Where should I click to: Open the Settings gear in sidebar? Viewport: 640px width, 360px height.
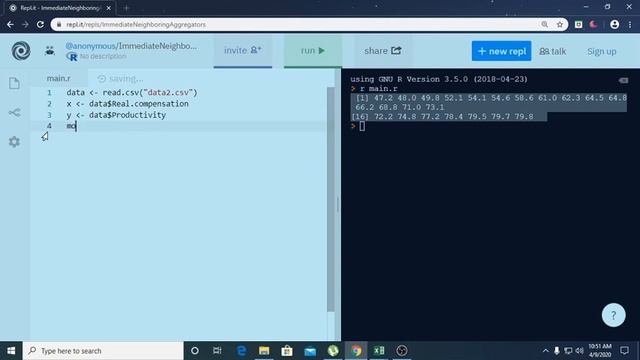point(14,142)
